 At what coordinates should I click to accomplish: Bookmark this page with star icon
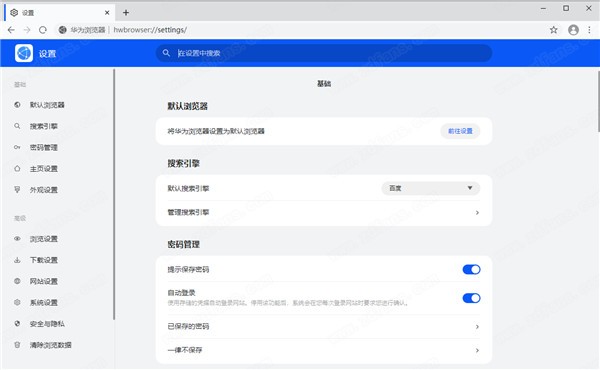(x=553, y=30)
